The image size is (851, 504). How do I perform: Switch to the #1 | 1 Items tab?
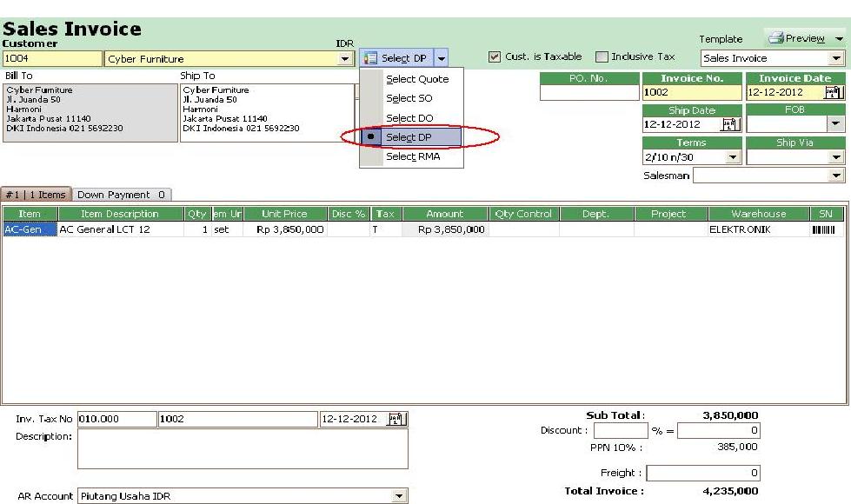[37, 195]
